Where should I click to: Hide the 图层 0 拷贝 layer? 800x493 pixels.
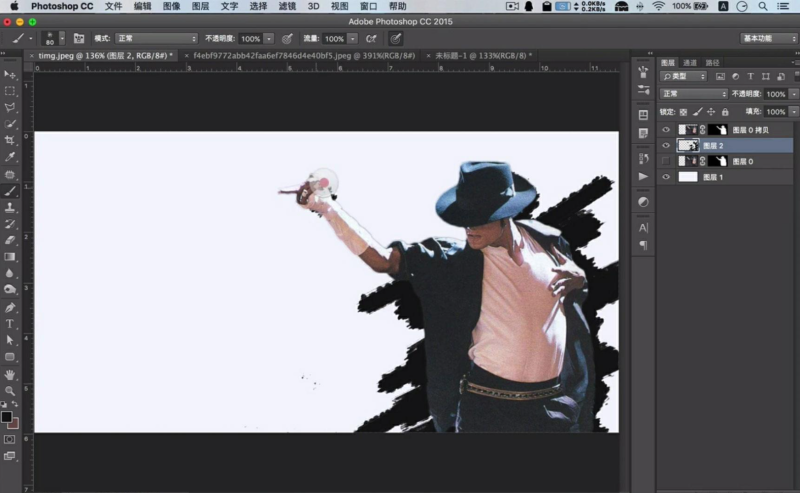tap(666, 130)
